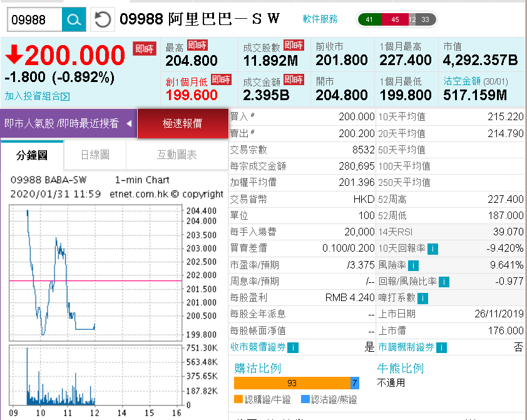
Task: Click info icon beside 10天回報率
Action: tap(432, 249)
